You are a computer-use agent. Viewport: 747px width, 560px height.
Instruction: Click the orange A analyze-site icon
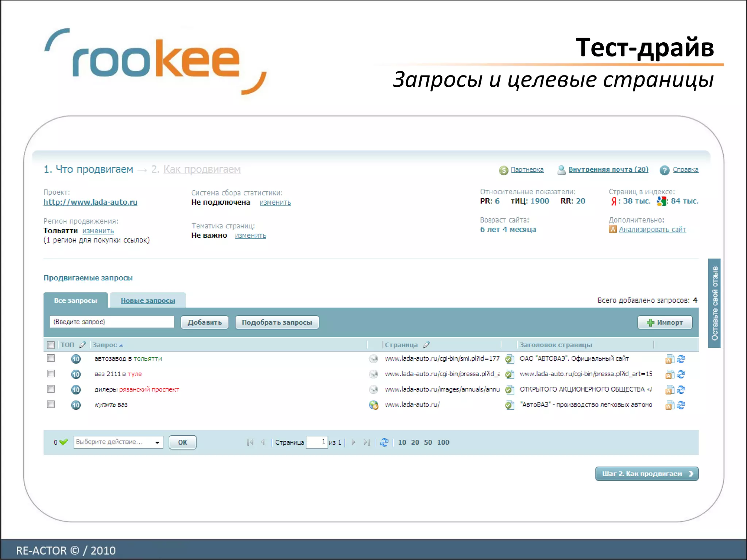613,229
